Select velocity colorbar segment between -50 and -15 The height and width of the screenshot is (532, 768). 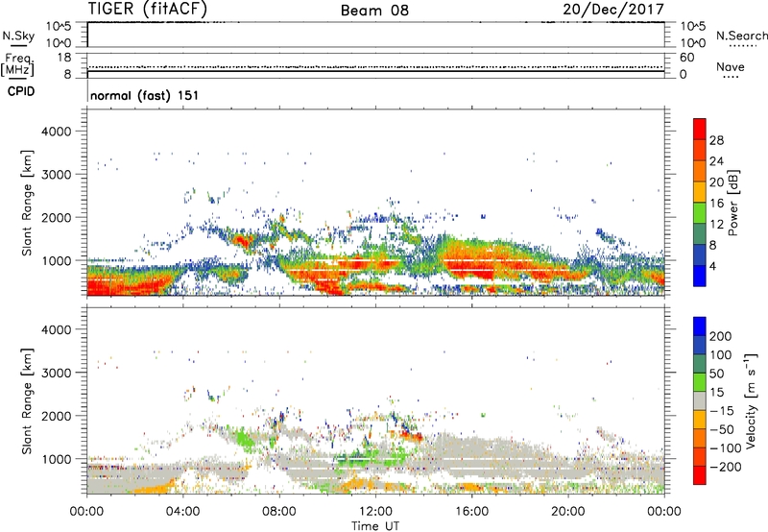pos(700,420)
